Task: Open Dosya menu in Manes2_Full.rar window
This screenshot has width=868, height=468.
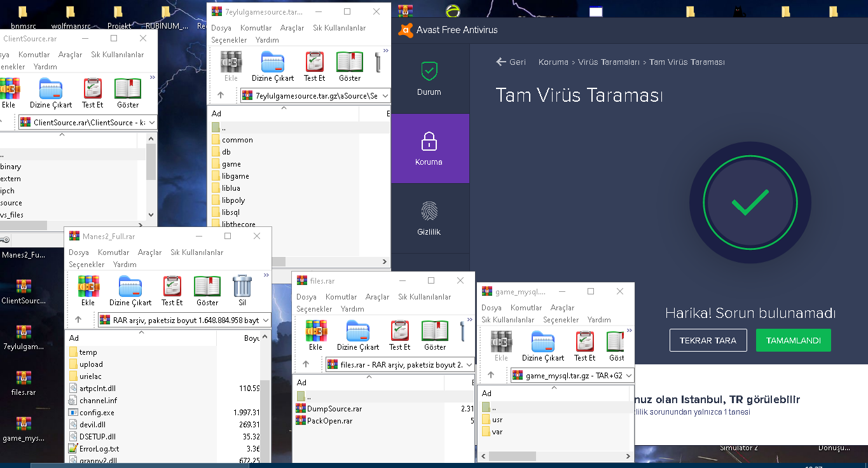Action: pos(79,252)
